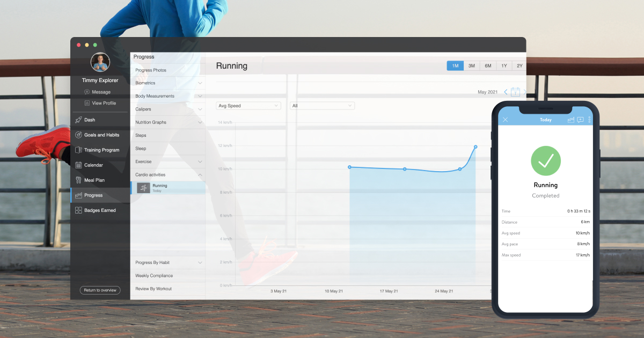Expand the Biometrics section
644x338 pixels.
click(x=200, y=83)
